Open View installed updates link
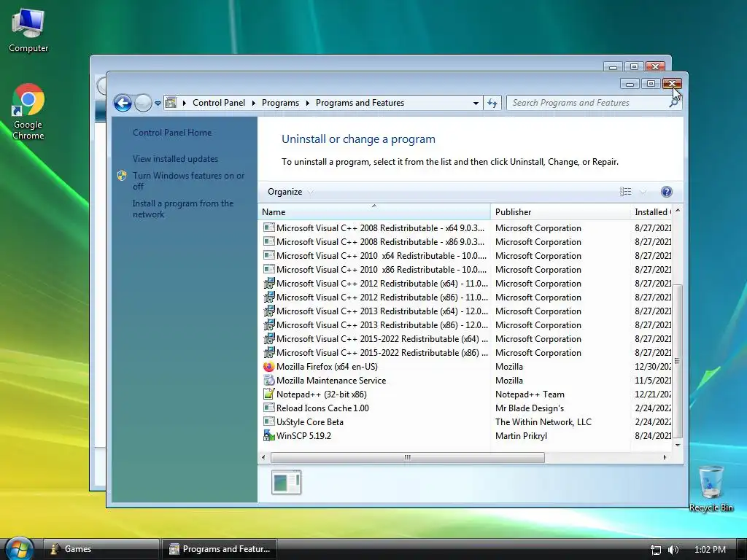 tap(175, 159)
